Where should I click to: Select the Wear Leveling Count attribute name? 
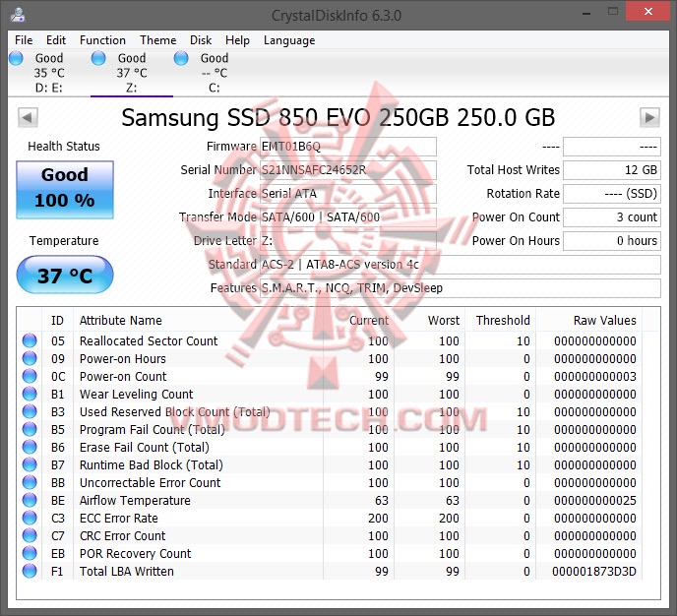coord(137,395)
